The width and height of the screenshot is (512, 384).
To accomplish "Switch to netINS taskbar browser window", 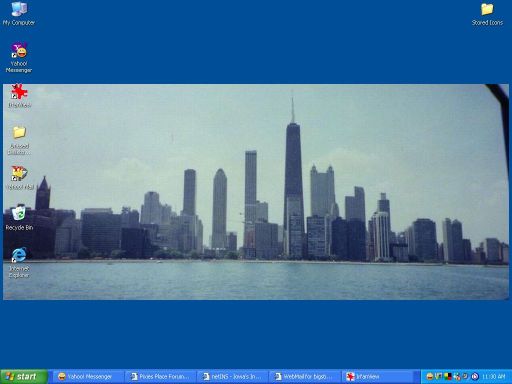I will (x=232, y=377).
